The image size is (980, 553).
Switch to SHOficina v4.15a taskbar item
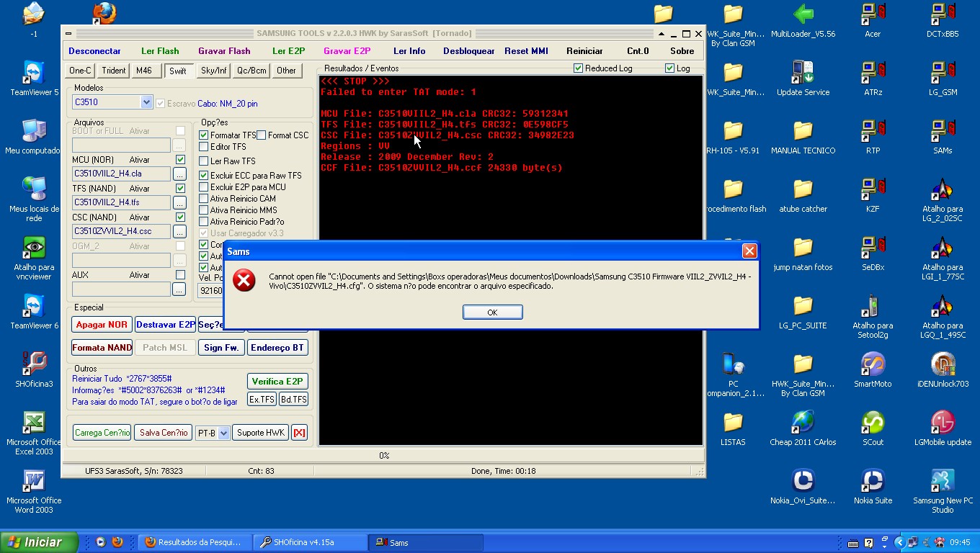[x=311, y=542]
